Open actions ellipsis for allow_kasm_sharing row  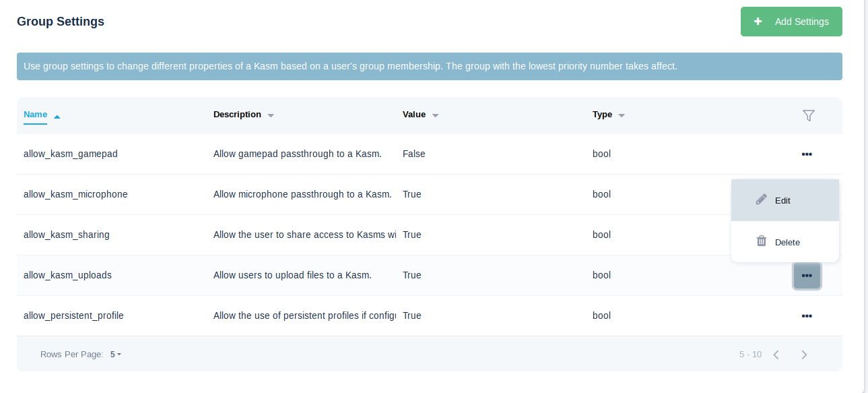pos(807,235)
